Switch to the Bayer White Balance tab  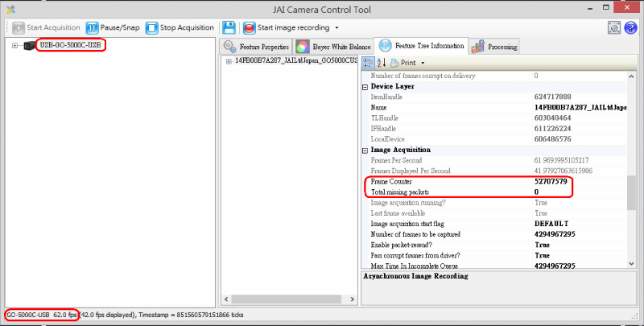point(333,47)
